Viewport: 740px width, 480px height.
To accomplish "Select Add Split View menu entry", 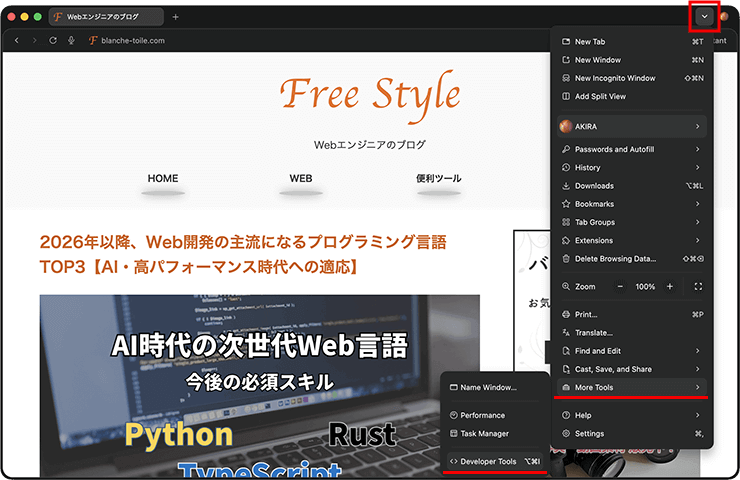I will [632, 96].
